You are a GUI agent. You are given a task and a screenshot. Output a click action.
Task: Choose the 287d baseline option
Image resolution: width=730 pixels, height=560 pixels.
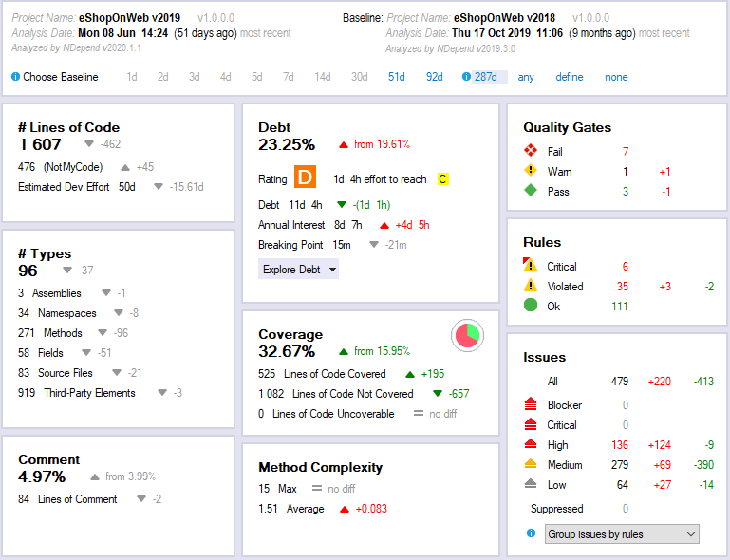[x=485, y=77]
